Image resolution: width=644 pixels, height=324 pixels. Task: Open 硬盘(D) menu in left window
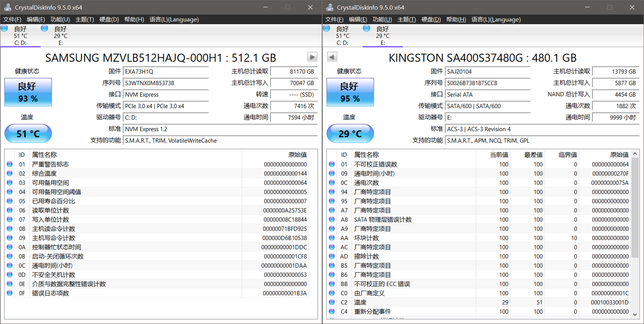coord(109,19)
